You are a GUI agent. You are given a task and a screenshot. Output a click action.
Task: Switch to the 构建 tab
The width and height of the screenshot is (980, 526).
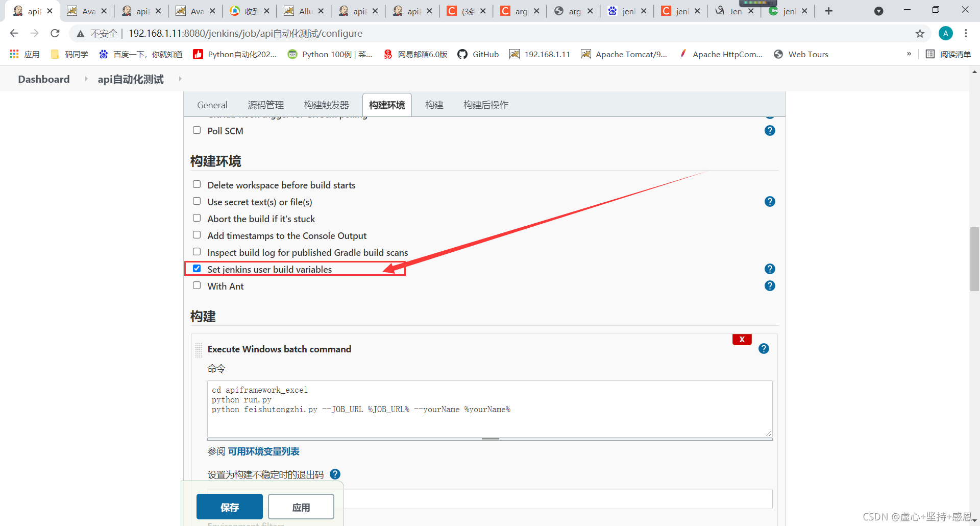click(434, 105)
